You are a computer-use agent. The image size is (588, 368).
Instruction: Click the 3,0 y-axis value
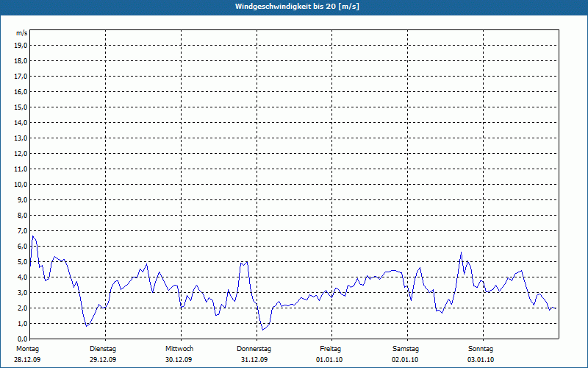coord(23,292)
